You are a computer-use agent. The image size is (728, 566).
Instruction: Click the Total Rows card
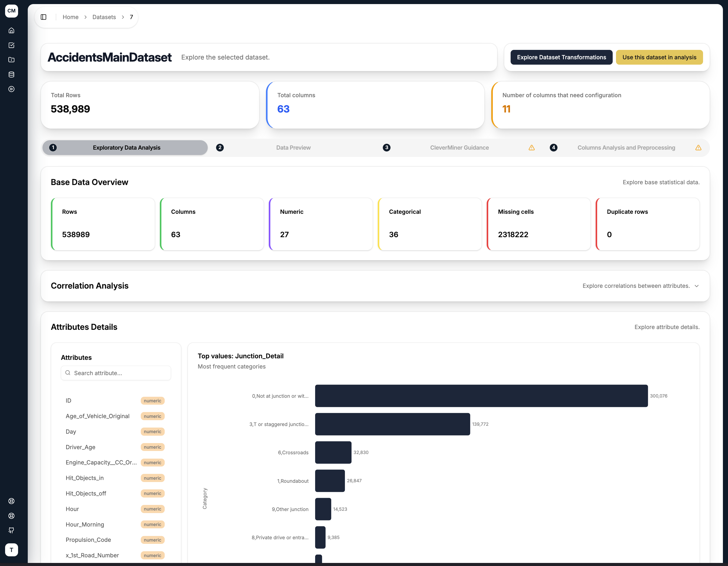(150, 105)
